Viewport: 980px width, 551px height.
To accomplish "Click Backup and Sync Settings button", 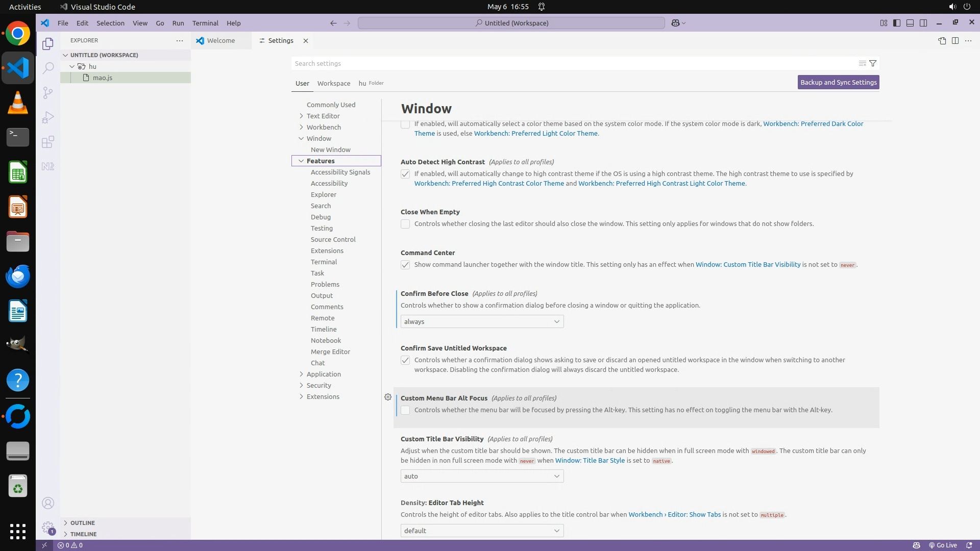I will point(838,82).
